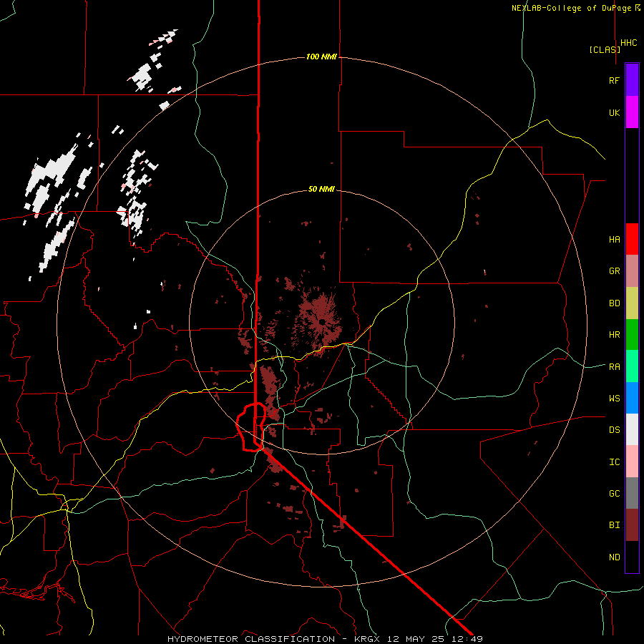Viewport: 644px width, 644px height.
Task: Click the GR legend label
Action: coord(614,271)
